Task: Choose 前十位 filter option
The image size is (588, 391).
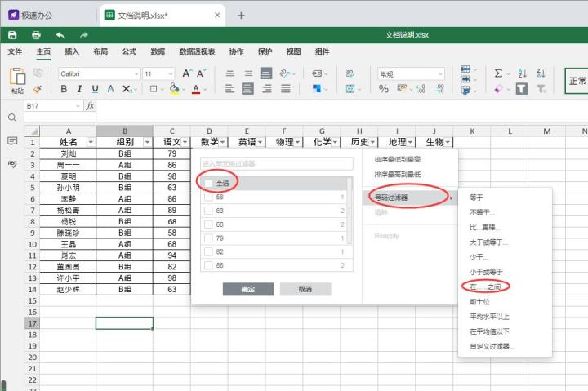Action: [x=479, y=302]
